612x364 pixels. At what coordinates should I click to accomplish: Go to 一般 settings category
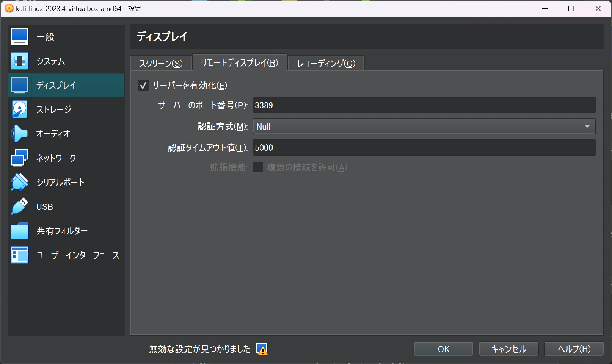pos(46,37)
